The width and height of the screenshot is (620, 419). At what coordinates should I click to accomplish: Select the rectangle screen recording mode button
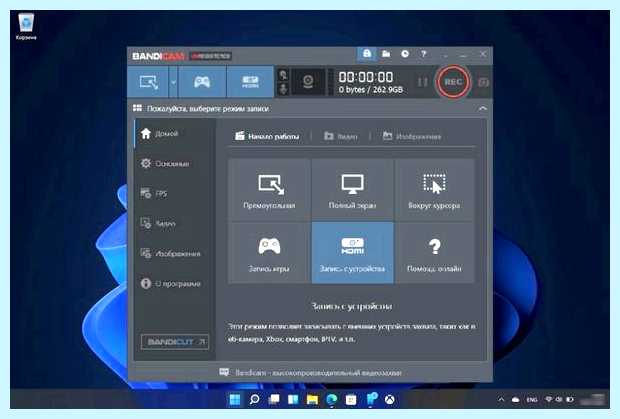coord(148,82)
